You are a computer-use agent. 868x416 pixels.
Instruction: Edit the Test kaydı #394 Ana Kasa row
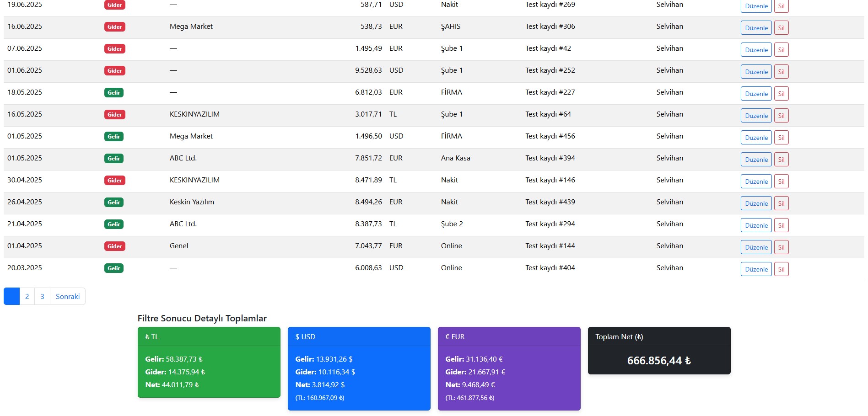tap(756, 160)
